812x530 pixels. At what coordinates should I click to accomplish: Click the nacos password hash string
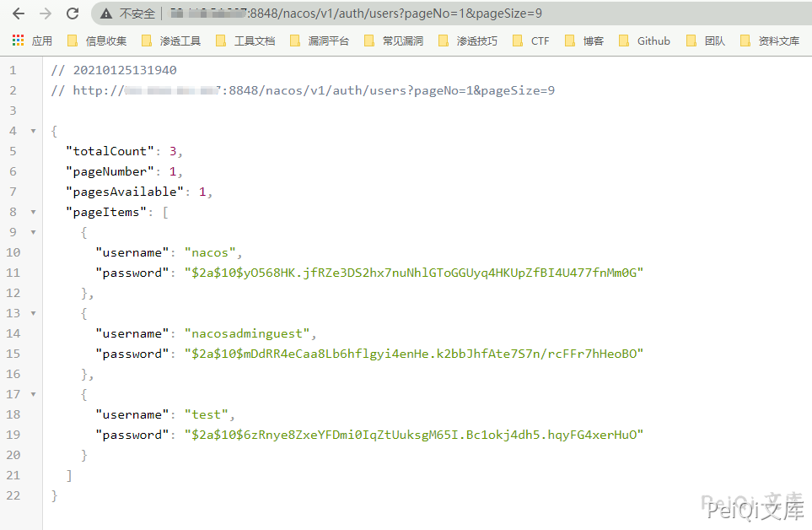(414, 273)
